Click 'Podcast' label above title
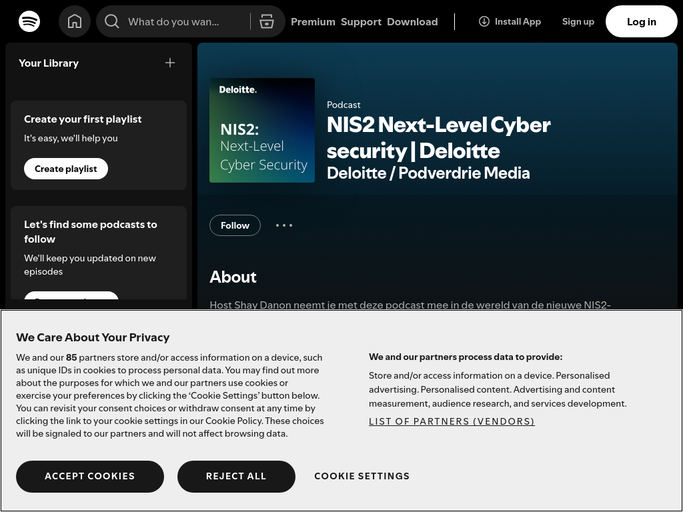The height and width of the screenshot is (512, 683). click(343, 105)
